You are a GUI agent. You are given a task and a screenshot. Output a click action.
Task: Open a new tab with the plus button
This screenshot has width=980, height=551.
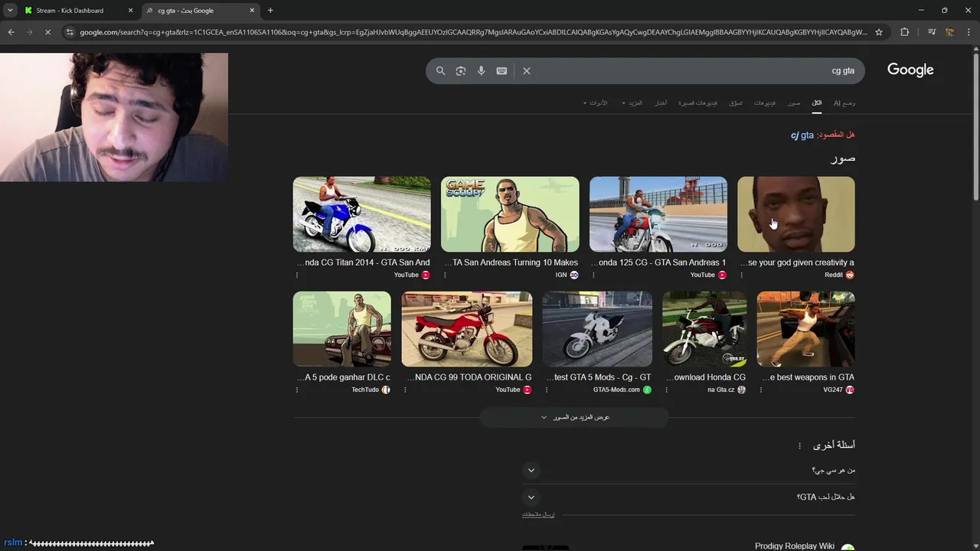click(270, 11)
